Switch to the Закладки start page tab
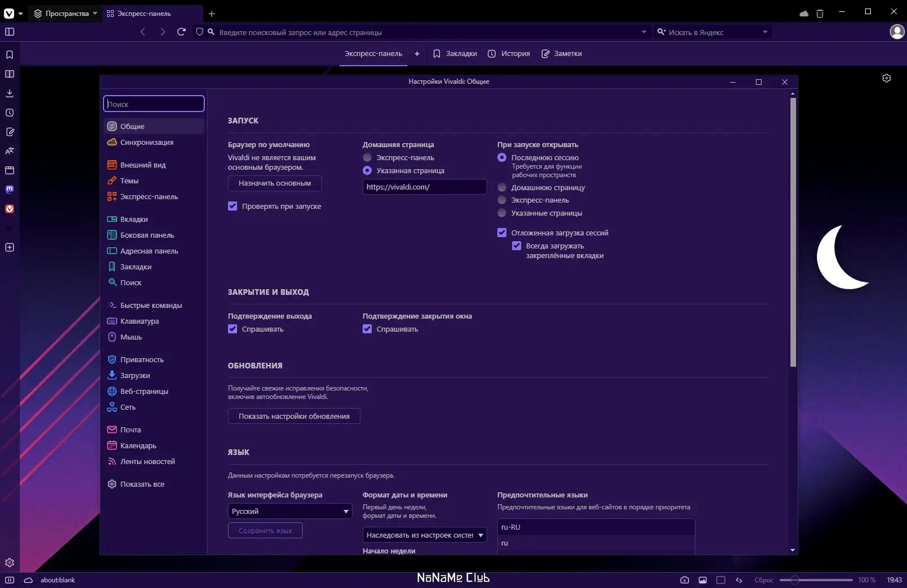 455,54
